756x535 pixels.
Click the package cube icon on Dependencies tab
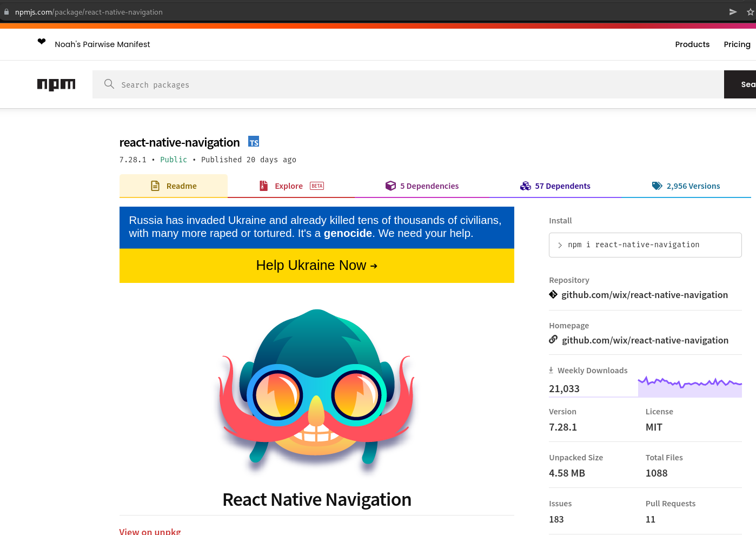390,186
